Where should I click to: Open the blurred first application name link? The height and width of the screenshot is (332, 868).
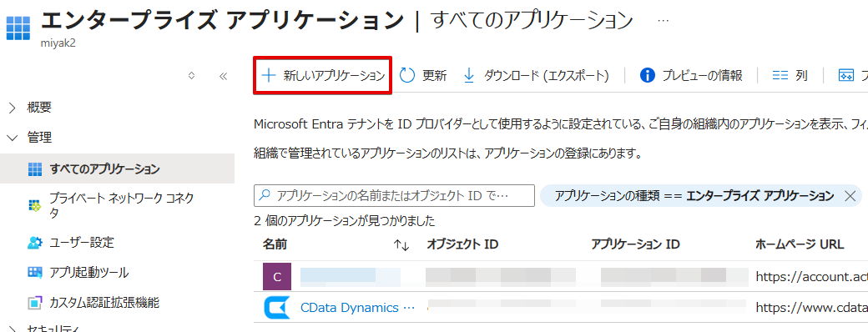(x=350, y=277)
